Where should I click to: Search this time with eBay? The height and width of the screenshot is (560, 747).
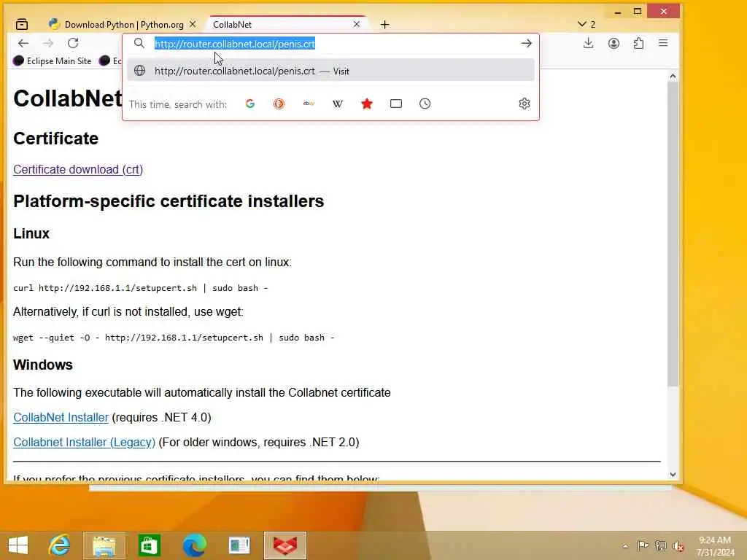(309, 104)
